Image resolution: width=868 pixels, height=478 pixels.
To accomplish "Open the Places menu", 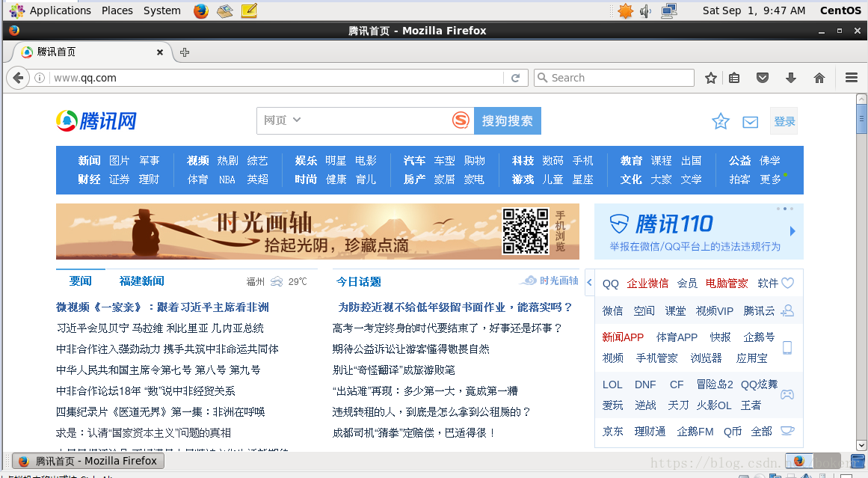I will (x=117, y=10).
